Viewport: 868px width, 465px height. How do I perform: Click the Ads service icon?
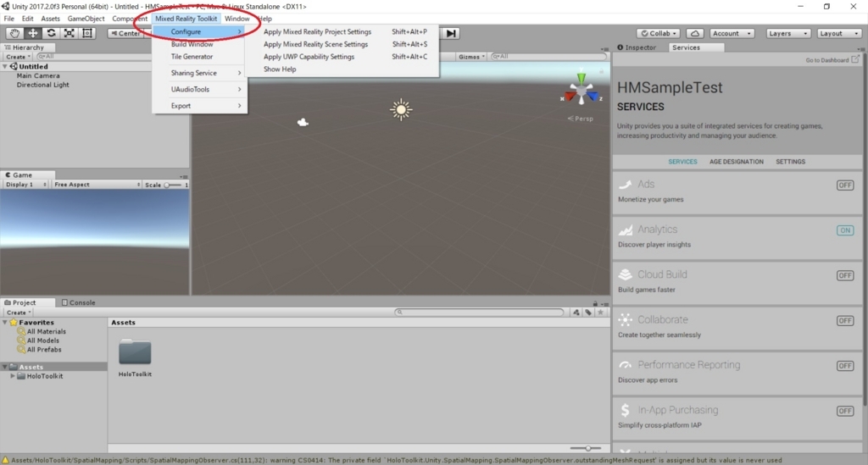pyautogui.click(x=625, y=184)
